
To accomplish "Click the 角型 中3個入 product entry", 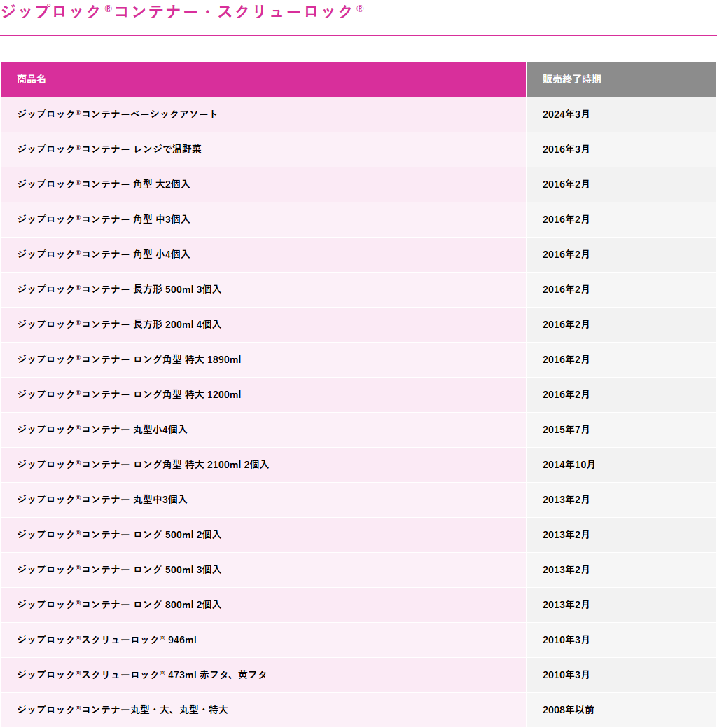I will pos(104,219).
